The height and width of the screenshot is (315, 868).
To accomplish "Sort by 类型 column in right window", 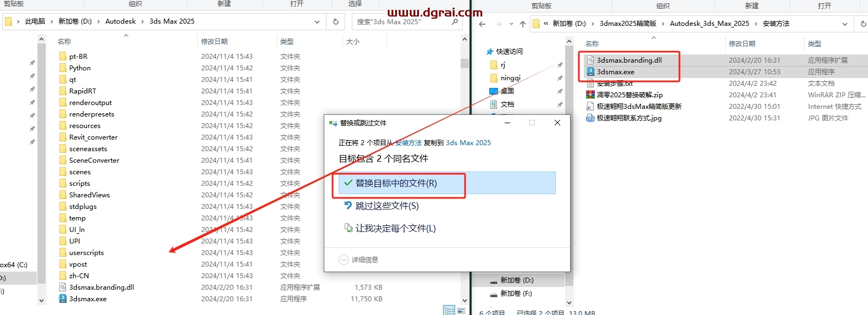I will pos(815,43).
